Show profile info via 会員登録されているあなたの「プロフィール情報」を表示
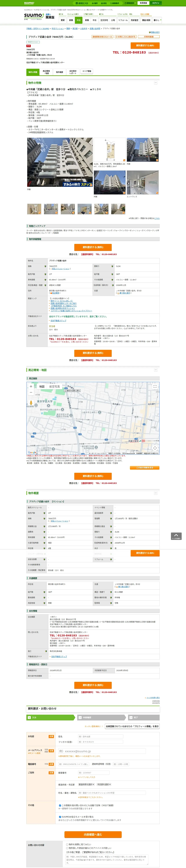Image resolution: width=186 pixels, height=868 pixels. click(x=132, y=726)
